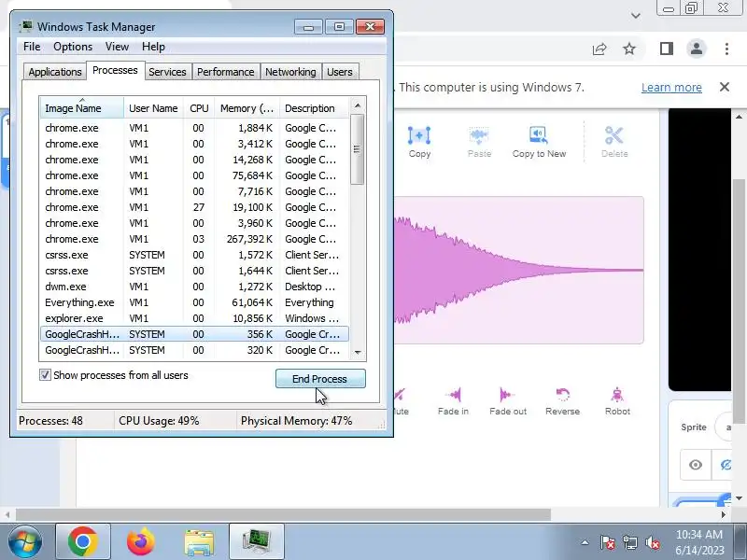Click the Copy to New icon
Screen dimensions: 747x560
(539, 135)
